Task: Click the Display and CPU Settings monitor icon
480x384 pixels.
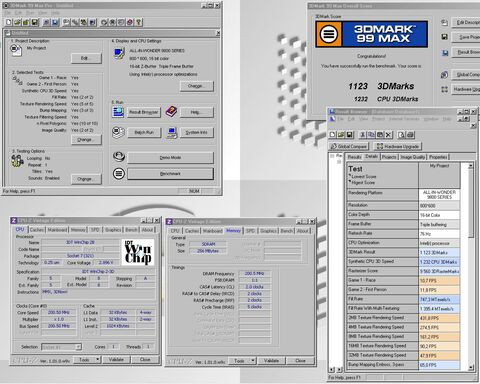Action: [x=119, y=53]
